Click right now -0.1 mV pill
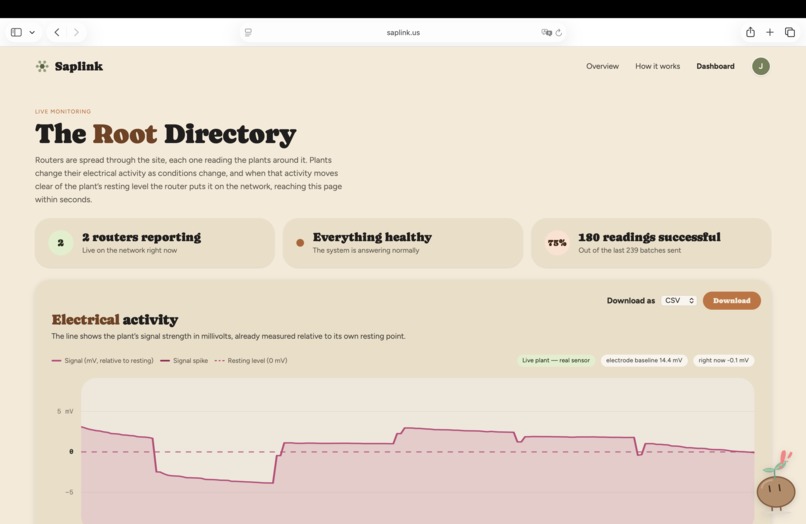This screenshot has height=524, width=806. point(723,360)
